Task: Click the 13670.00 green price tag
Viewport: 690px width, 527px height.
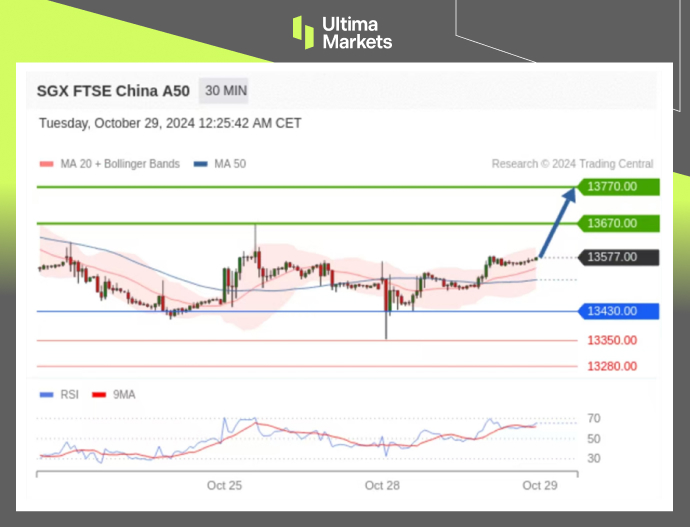Action: [620, 223]
